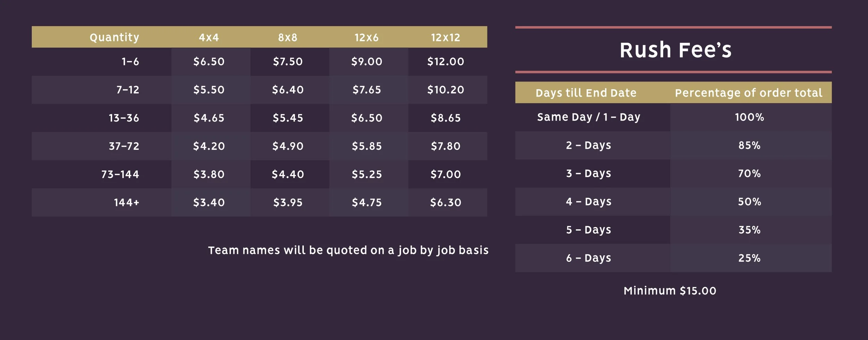Click the 8x8 size header
Screen dimensions: 868x340
click(x=287, y=37)
